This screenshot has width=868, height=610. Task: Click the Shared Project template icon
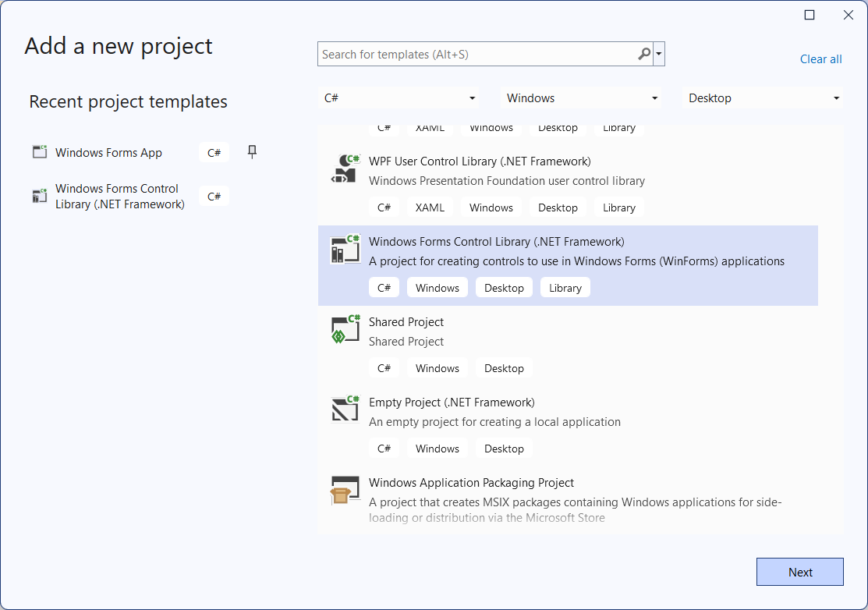tap(345, 329)
